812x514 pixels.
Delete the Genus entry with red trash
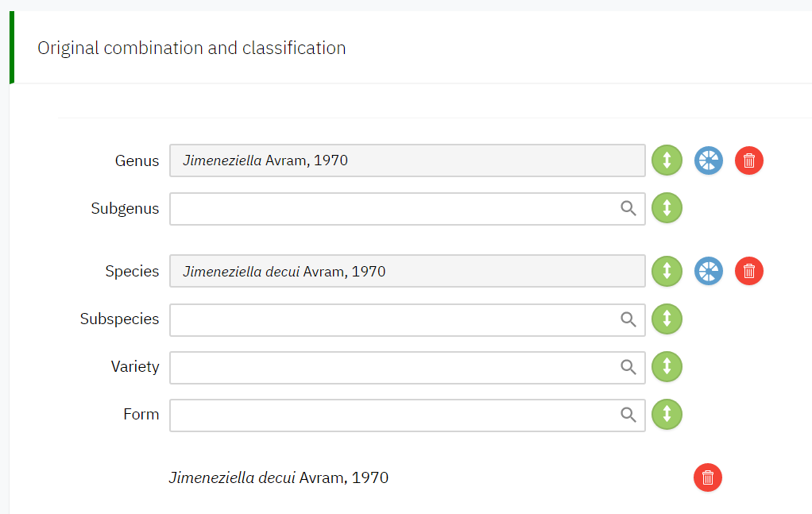pos(749,160)
